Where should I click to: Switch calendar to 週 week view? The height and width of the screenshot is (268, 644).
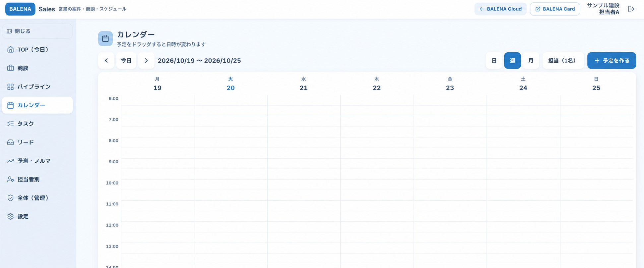point(512,61)
